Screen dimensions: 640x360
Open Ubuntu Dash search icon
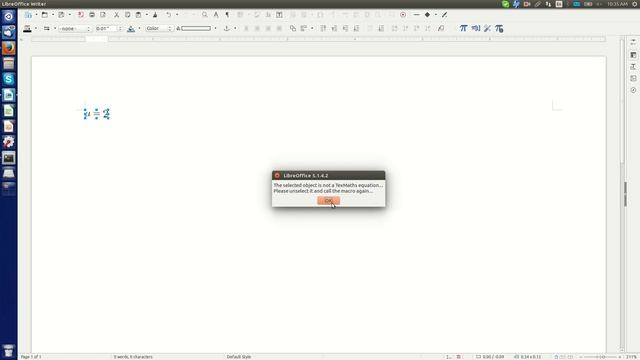tap(9, 16)
